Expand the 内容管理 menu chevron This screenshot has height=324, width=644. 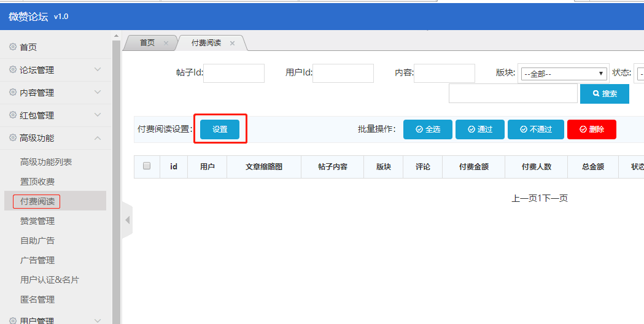coord(98,92)
